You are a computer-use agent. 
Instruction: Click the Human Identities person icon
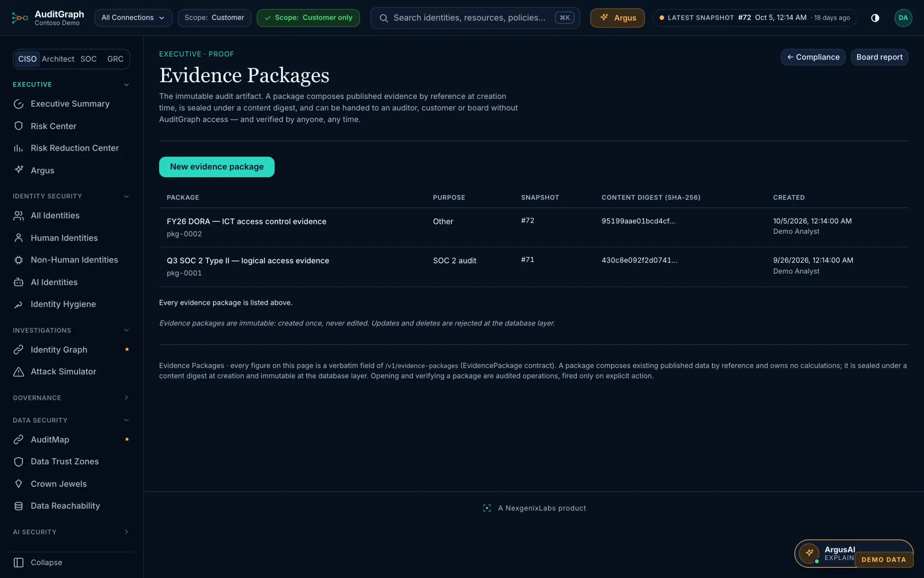(18, 238)
